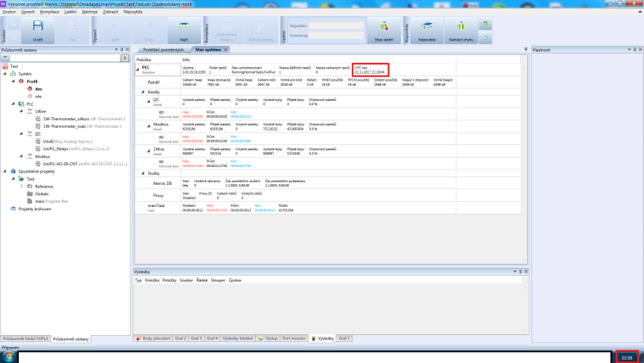This screenshot has height=363, width=644.
Task: Close the Stav systému tab
Action: point(228,49)
